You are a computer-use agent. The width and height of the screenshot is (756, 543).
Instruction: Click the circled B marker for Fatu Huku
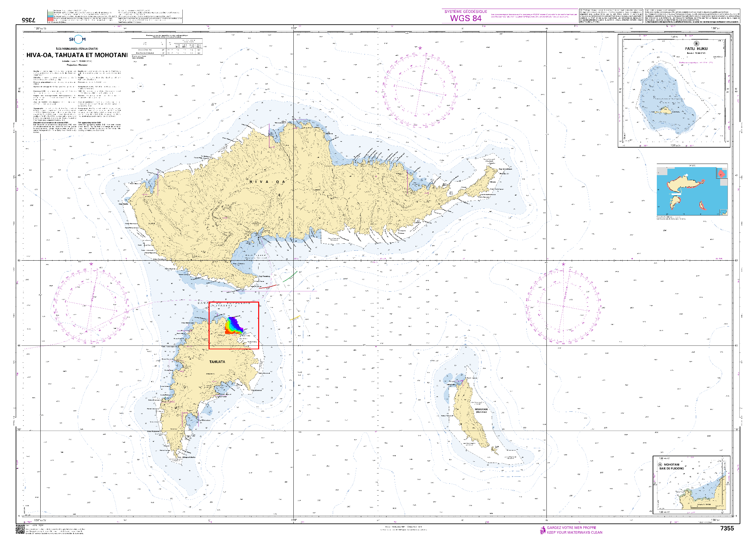pyautogui.click(x=696, y=44)
